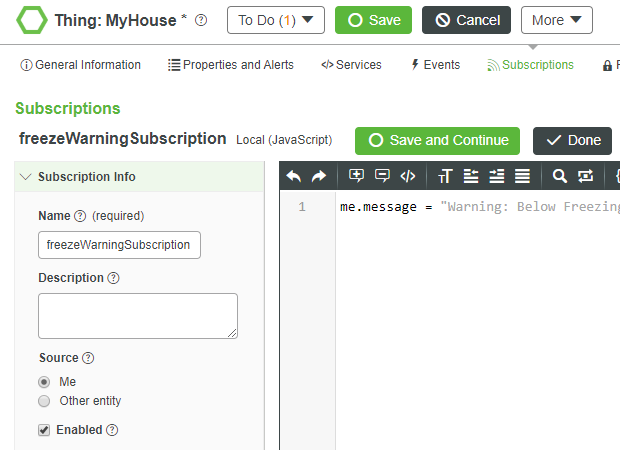Click the find and replace icon
This screenshot has height=450, width=620.
[x=585, y=176]
